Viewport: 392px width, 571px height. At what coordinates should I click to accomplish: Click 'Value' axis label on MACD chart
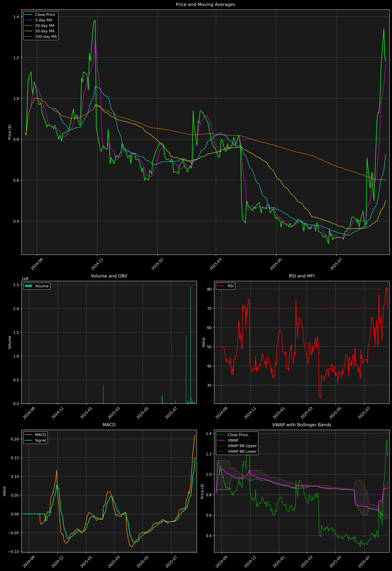click(x=4, y=491)
